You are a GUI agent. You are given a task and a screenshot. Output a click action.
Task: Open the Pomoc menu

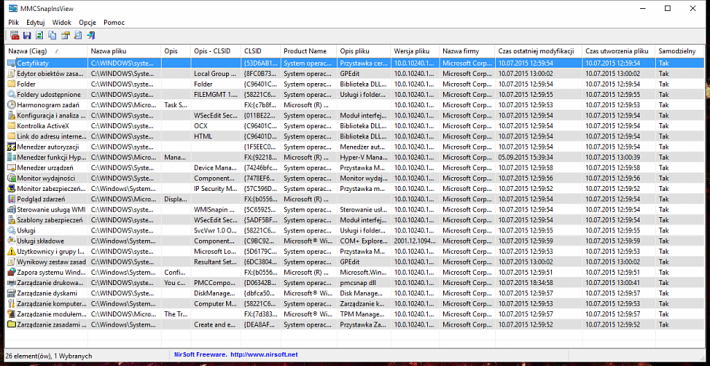[114, 22]
